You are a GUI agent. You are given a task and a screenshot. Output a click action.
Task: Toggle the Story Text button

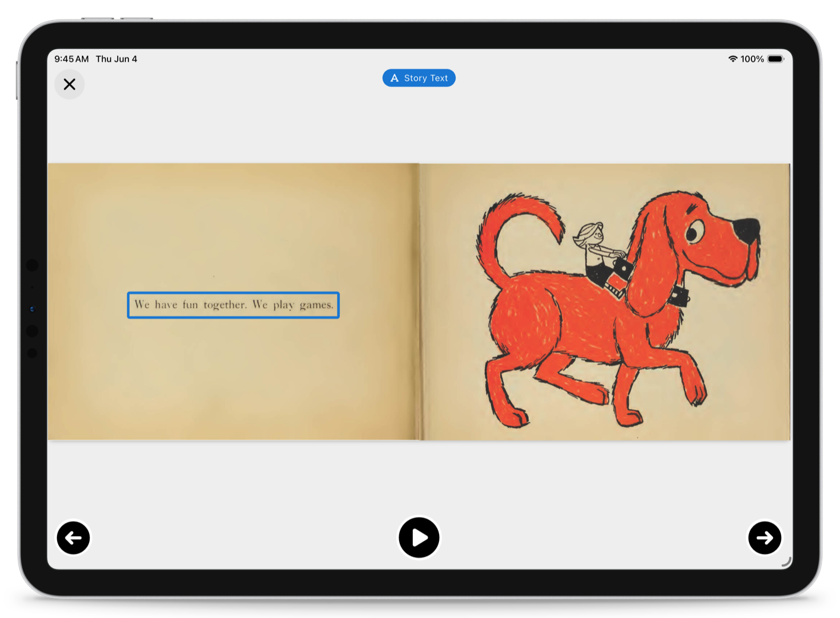tap(419, 78)
